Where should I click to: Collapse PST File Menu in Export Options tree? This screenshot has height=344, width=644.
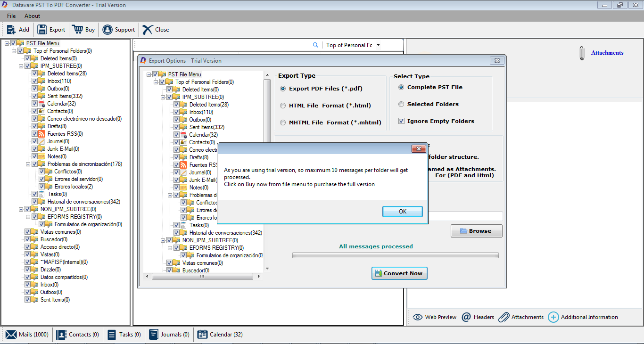pyautogui.click(x=149, y=74)
